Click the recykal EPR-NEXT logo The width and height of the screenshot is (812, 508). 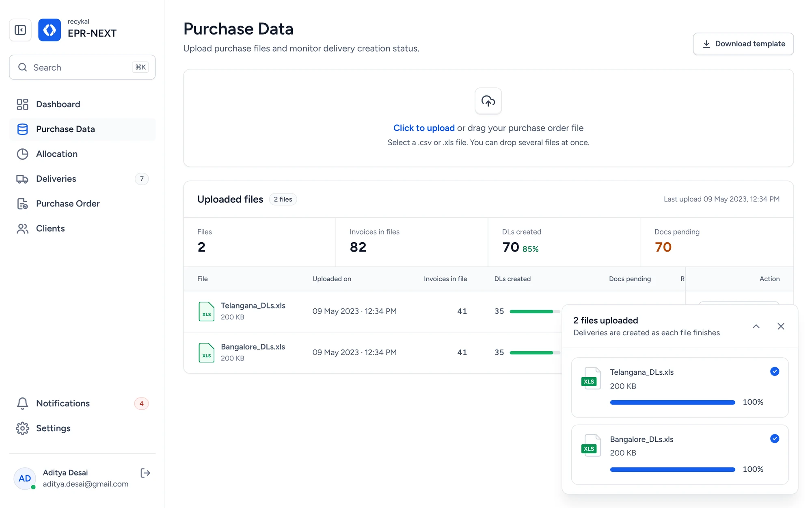pos(50,30)
